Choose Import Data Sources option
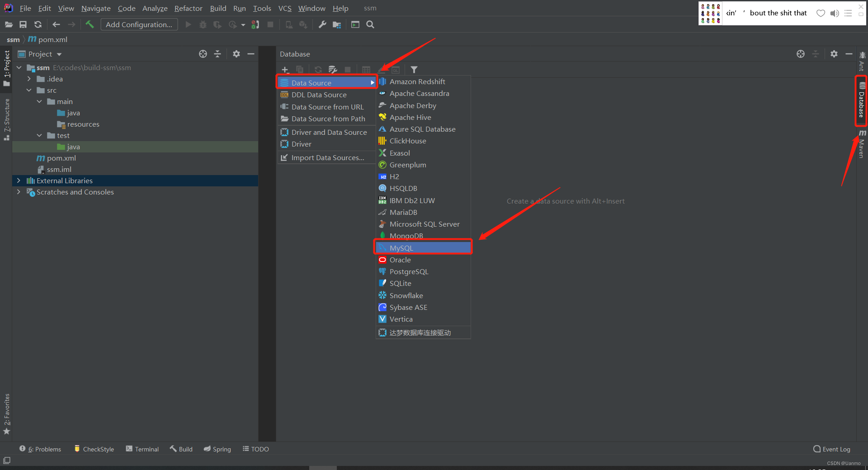 coord(326,157)
